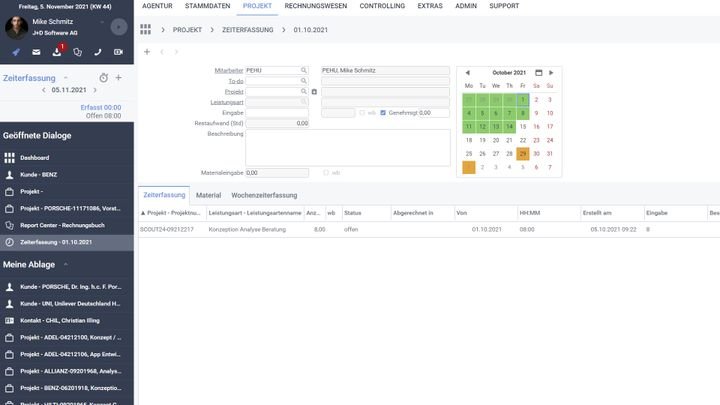Click the calendar today icon above the month grid
The height and width of the screenshot is (405, 720).
point(538,72)
